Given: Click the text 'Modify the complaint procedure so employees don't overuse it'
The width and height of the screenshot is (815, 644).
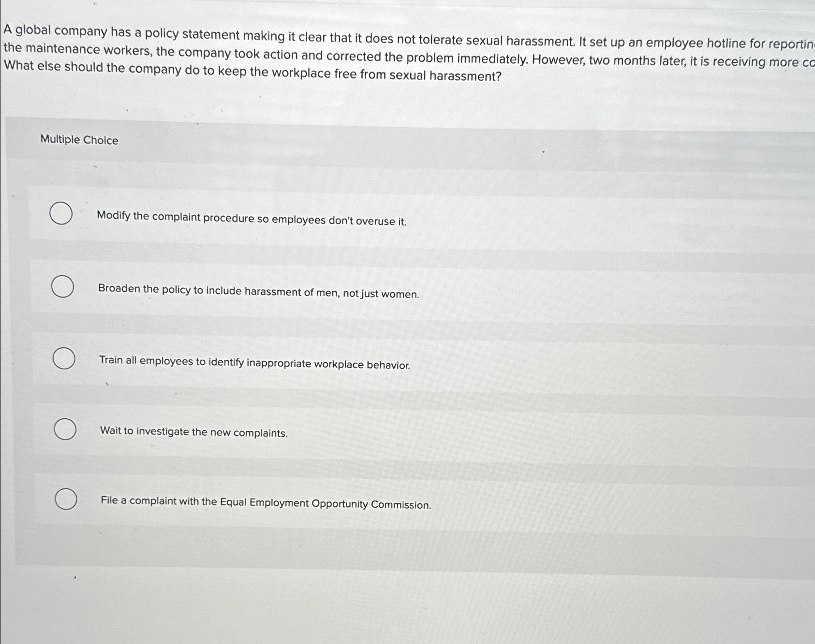Looking at the screenshot, I should (x=252, y=222).
